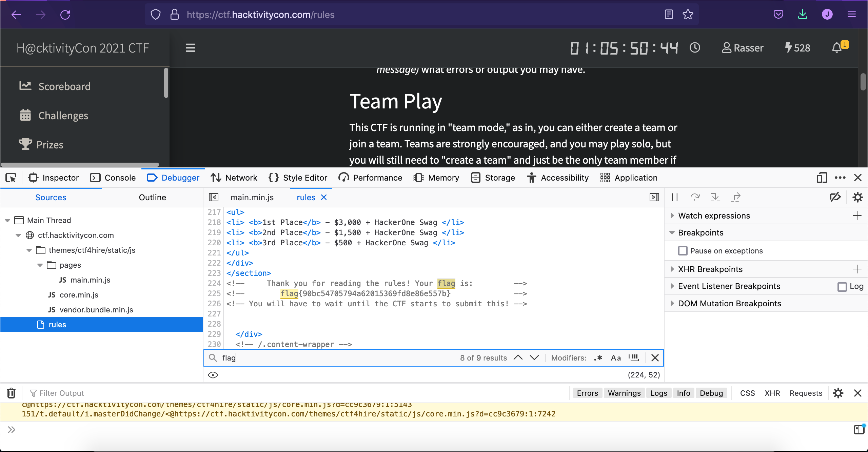Click the regex search modifier icon
Image resolution: width=868 pixels, height=452 pixels.
[598, 358]
